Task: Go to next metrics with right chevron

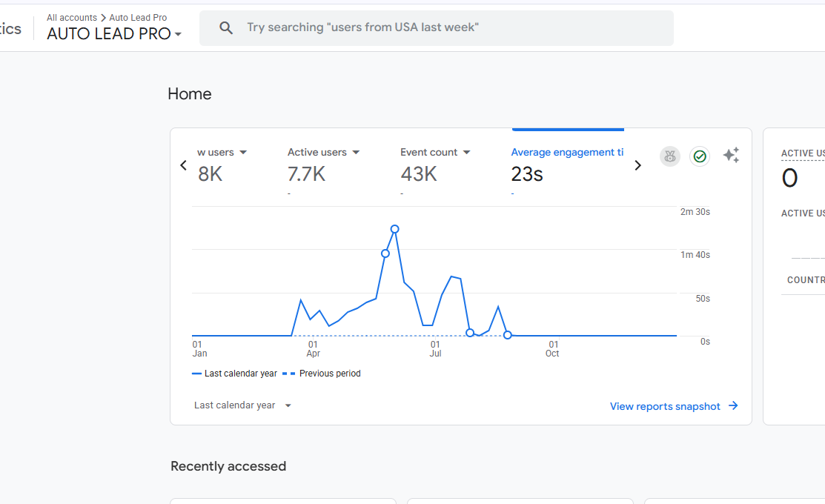Action: pos(637,165)
